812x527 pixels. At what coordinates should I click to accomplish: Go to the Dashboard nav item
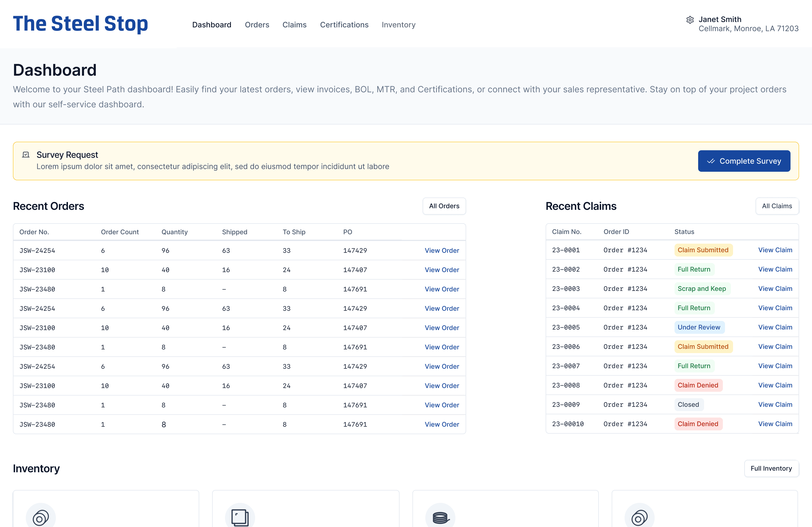[212, 25]
